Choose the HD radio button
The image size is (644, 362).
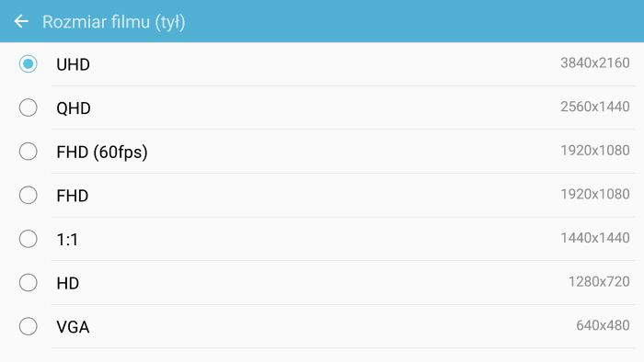(x=28, y=283)
